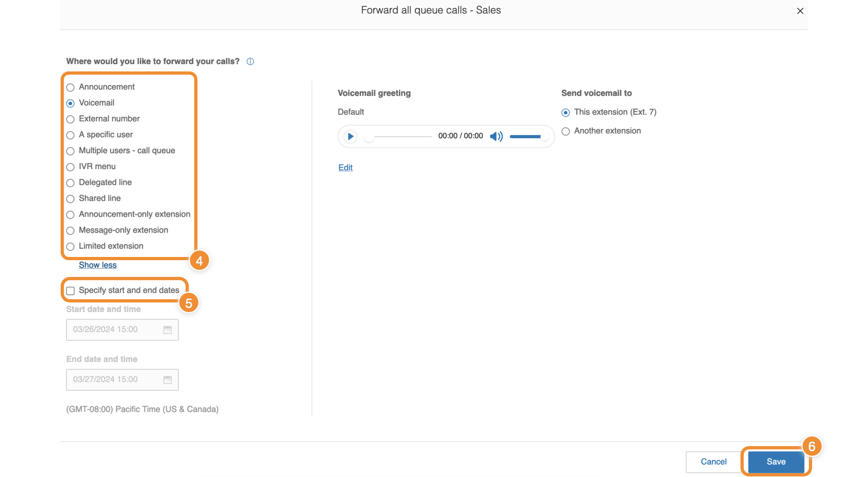Click the info icon beside forwarding question
Viewport: 868px width, 477px height.
pos(250,62)
